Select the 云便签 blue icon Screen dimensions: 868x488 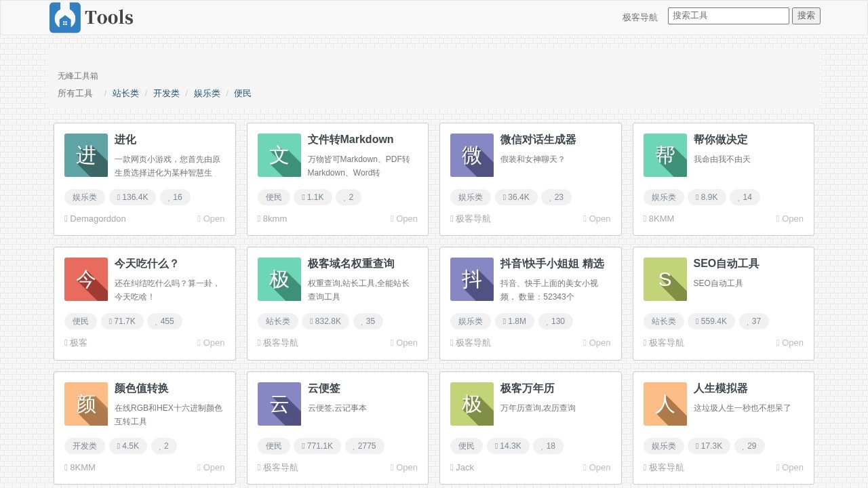pos(279,404)
